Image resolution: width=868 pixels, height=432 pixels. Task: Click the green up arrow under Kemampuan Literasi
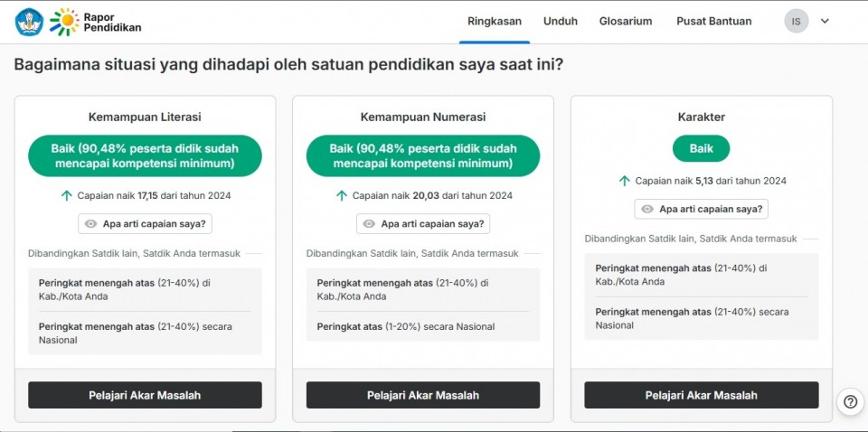66,195
